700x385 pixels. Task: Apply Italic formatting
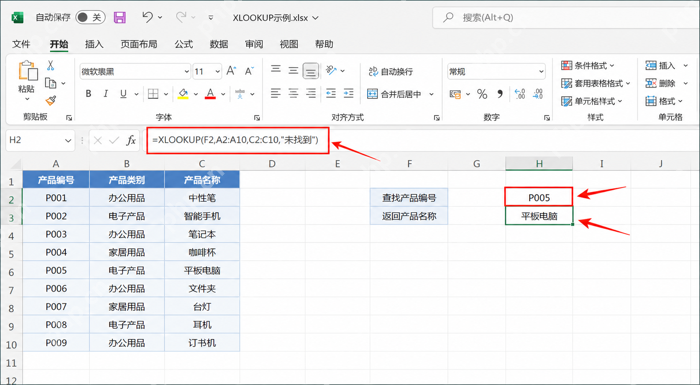(x=106, y=94)
